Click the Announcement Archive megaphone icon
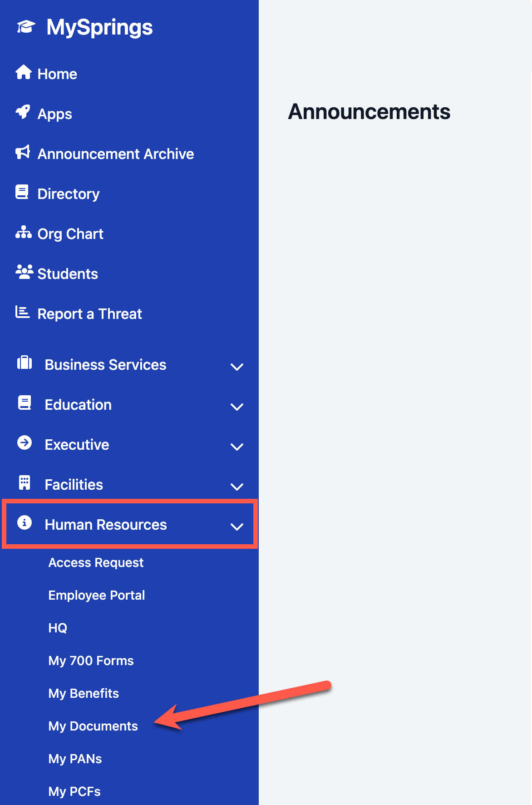This screenshot has width=532, height=805. (x=23, y=152)
